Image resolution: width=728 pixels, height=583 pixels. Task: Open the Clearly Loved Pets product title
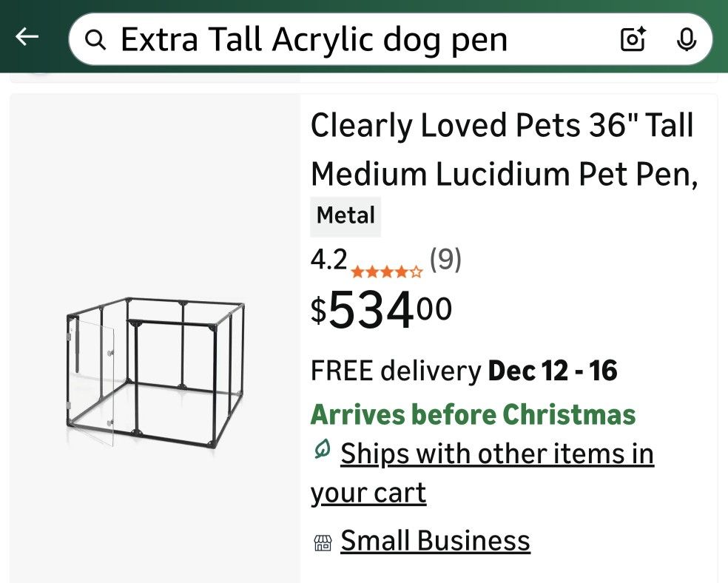[x=502, y=127]
